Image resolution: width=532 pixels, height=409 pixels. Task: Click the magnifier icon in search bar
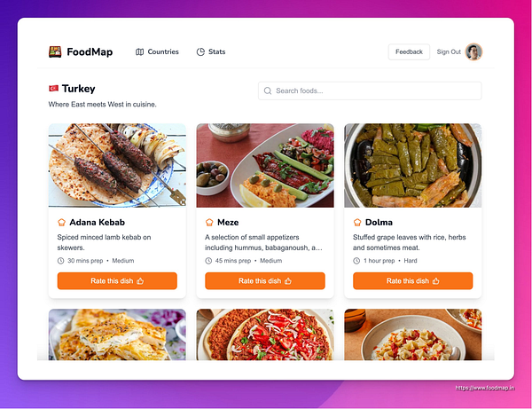point(268,90)
